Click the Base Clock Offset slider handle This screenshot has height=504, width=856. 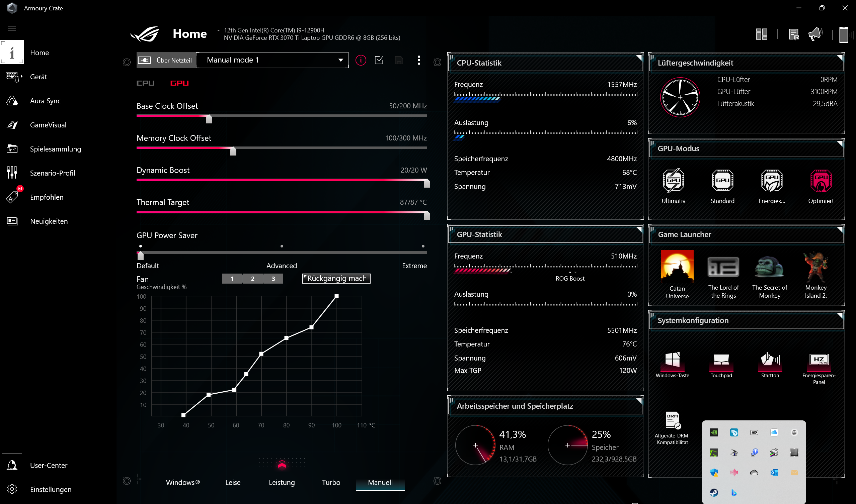coord(209,118)
